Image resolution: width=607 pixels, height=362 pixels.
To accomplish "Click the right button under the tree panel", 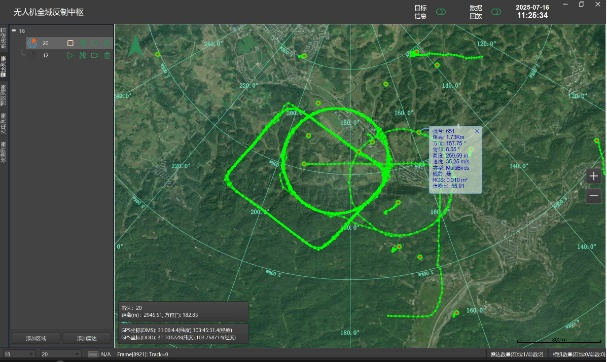I will pos(87,338).
